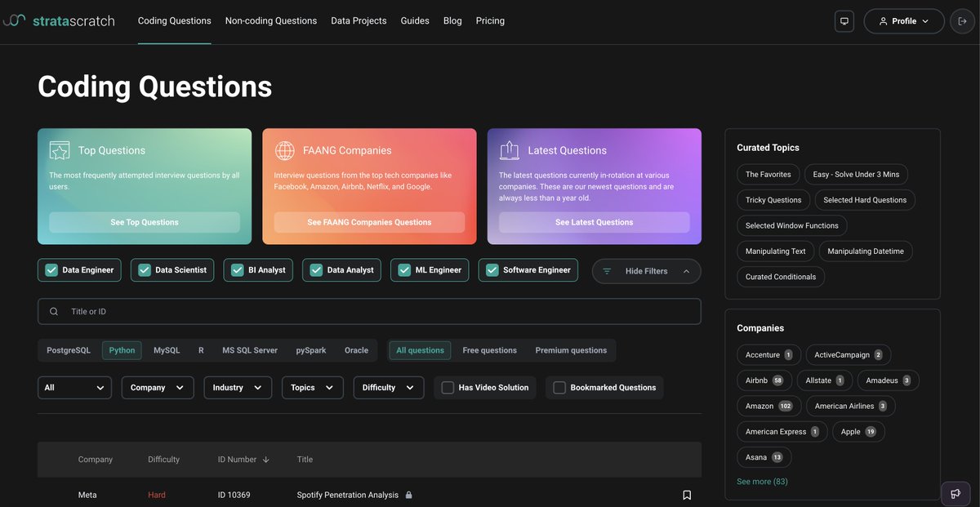Click the lock icon beside Spotify title
This screenshot has width=980, height=507.
pyautogui.click(x=409, y=495)
